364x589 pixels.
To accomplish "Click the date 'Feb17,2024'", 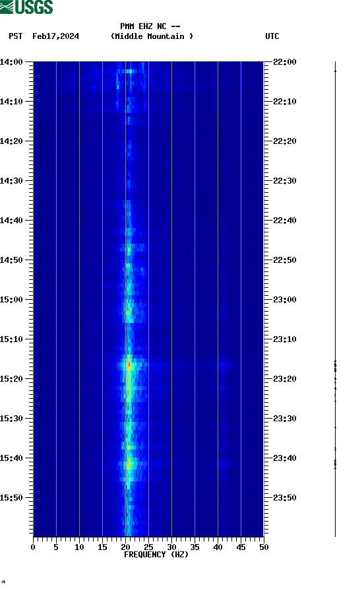I will coord(55,36).
